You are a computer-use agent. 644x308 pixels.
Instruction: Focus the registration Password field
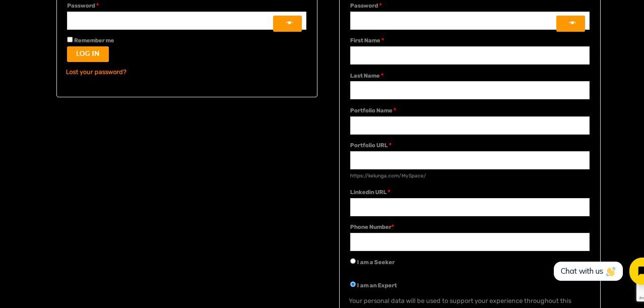453,21
